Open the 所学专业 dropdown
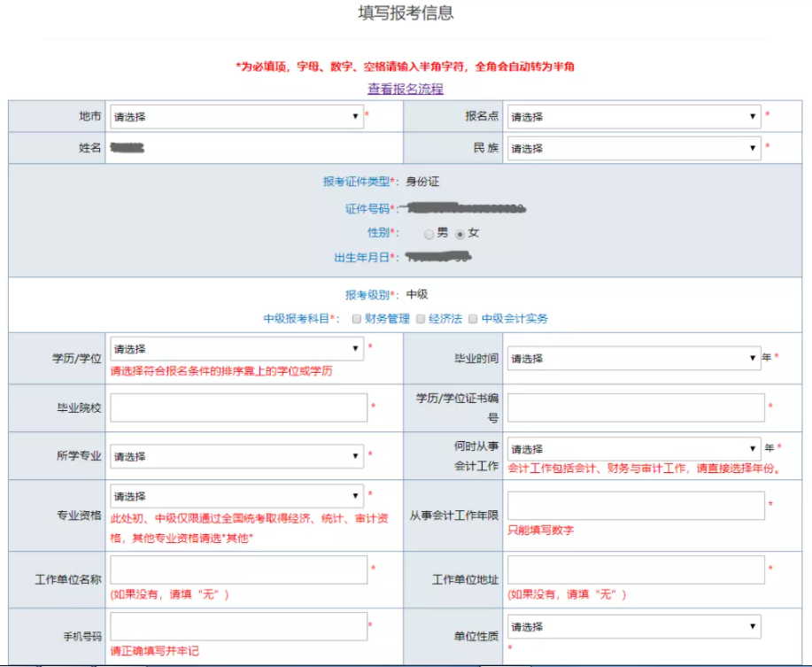This screenshot has height=667, width=812. [x=236, y=457]
